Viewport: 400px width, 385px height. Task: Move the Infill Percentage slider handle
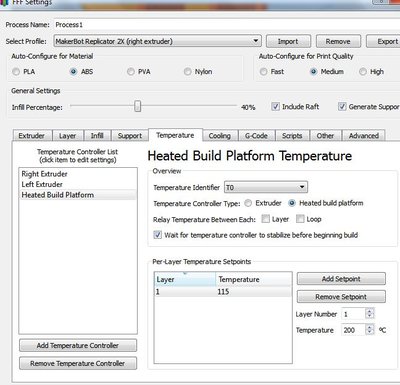coord(138,106)
